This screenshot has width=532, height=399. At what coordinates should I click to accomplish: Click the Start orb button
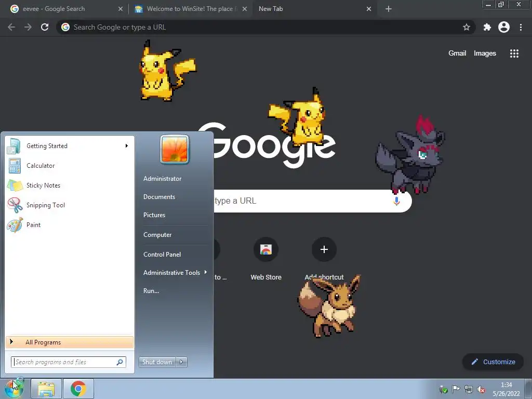click(14, 389)
